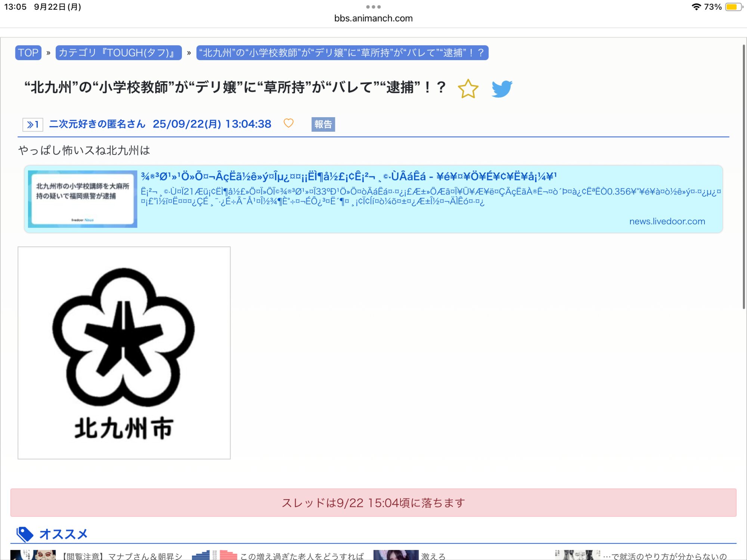The image size is (747, 560).
Task: Click the bbs.animanch.com address bar
Action: click(x=373, y=18)
